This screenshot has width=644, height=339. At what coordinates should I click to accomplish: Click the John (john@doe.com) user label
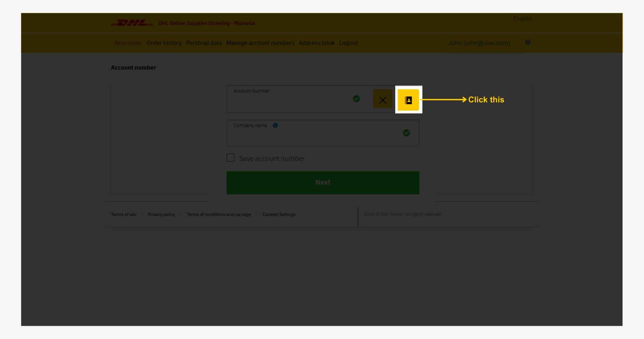pos(479,43)
